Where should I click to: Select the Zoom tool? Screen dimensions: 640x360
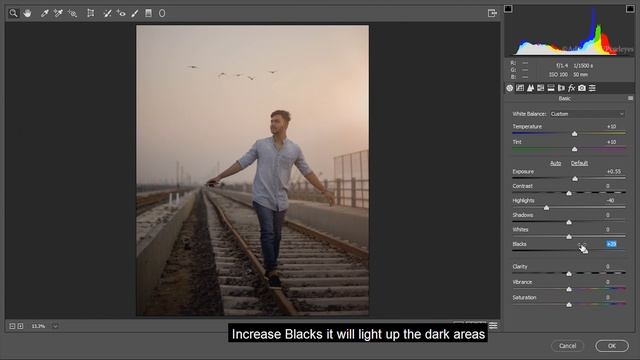pyautogui.click(x=13, y=13)
